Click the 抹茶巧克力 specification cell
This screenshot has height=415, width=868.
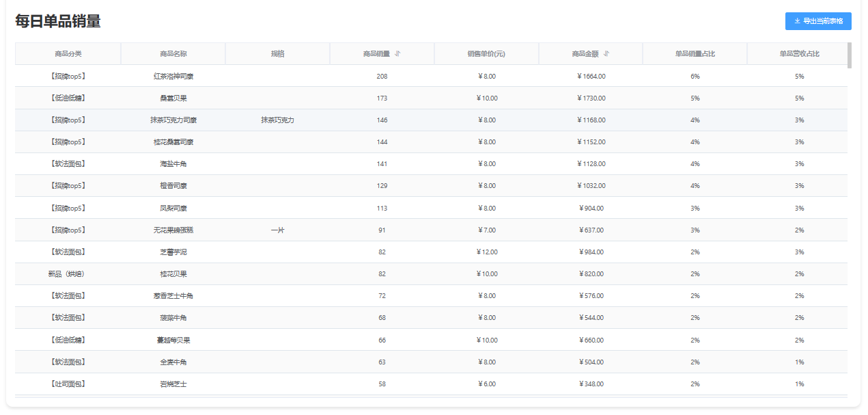[x=277, y=120]
